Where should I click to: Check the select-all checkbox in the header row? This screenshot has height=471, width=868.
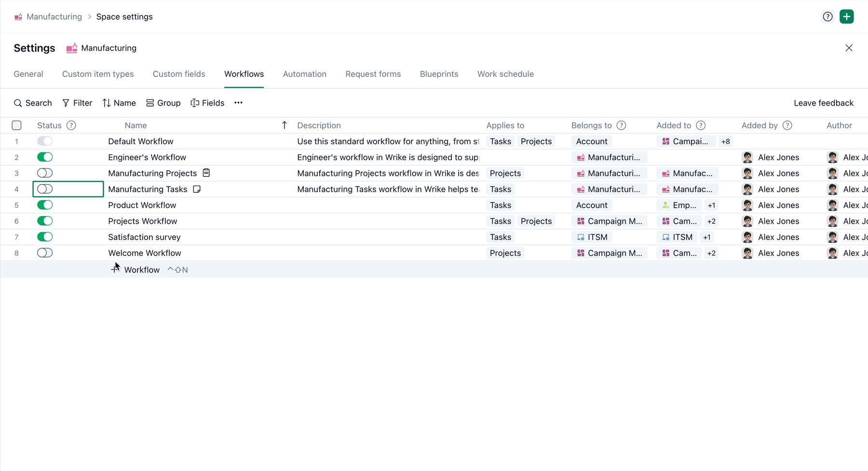16,125
